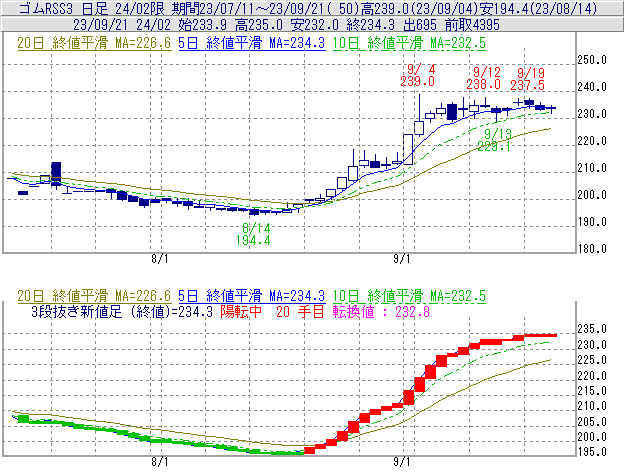
Task: Click the 安232.0 daily low value
Action: (x=315, y=25)
